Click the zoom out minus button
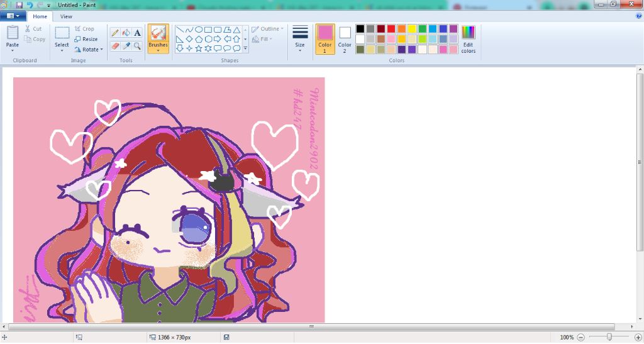The height and width of the screenshot is (344, 644). pos(580,338)
